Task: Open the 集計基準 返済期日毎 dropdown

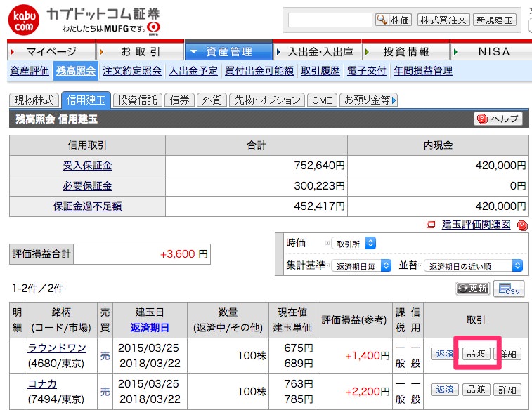Action: click(361, 265)
